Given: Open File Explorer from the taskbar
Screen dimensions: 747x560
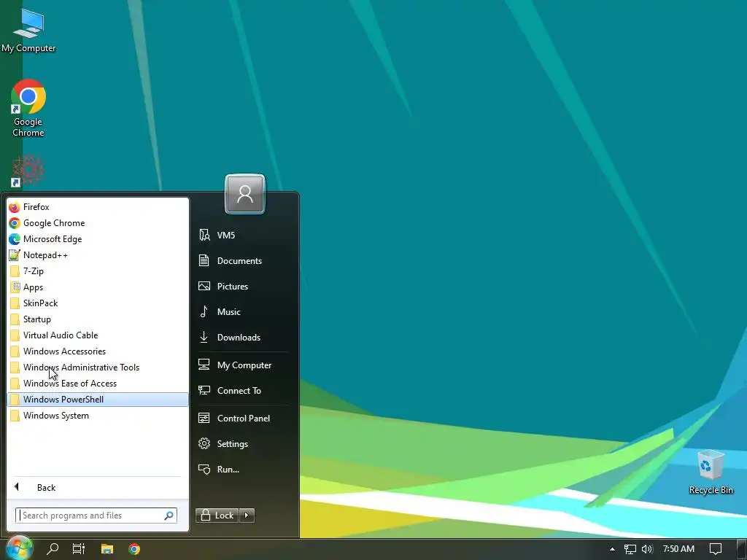Looking at the screenshot, I should [107, 549].
